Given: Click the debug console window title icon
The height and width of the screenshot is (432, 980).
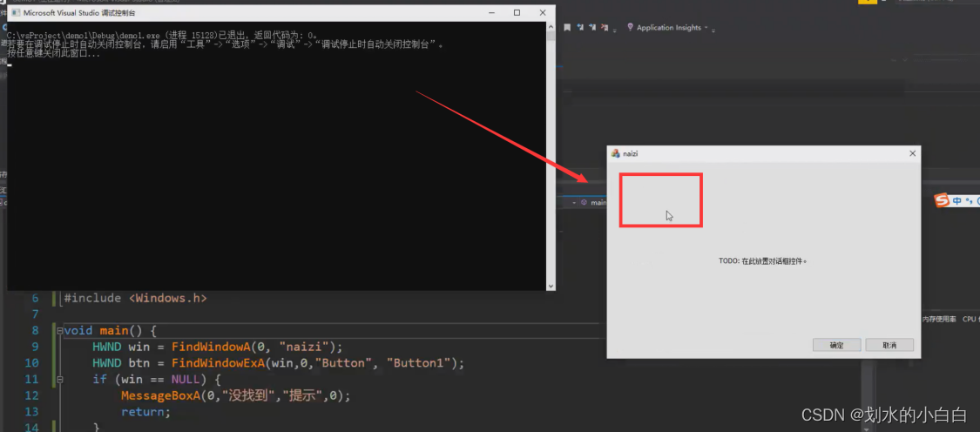Looking at the screenshot, I should (16, 12).
